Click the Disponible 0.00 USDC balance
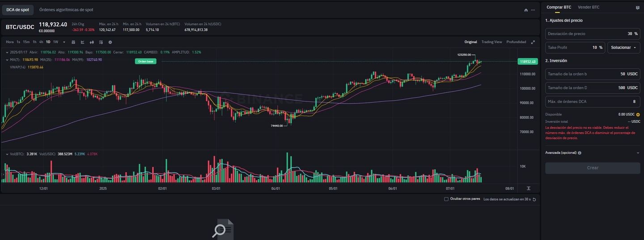Viewport: 644px width, 240px height. point(627,114)
